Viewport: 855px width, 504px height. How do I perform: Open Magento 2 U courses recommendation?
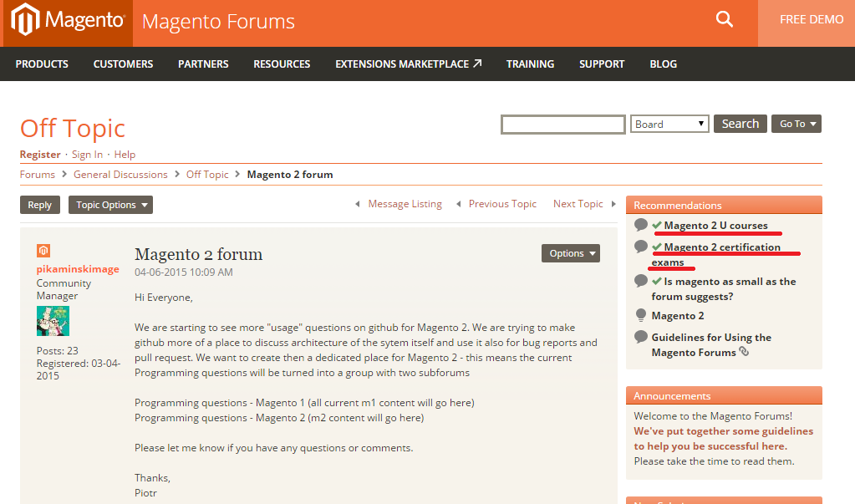tap(715, 226)
